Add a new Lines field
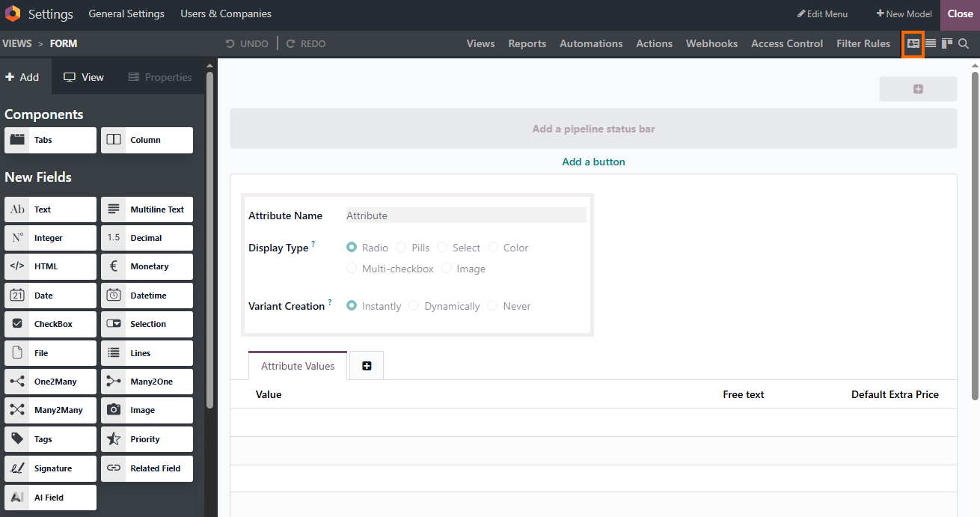Viewport: 980px width, 517px height. pos(147,353)
